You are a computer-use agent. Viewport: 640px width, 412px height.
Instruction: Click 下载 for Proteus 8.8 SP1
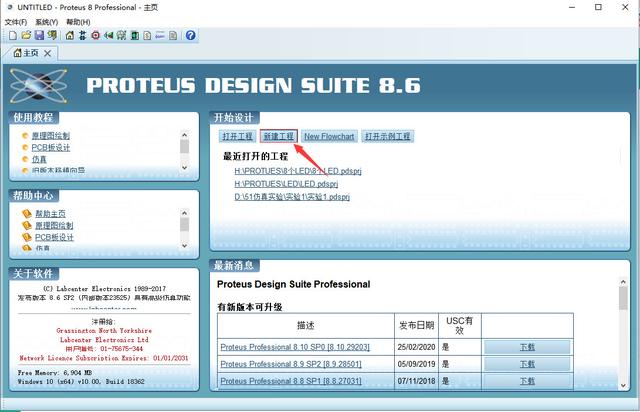point(527,381)
